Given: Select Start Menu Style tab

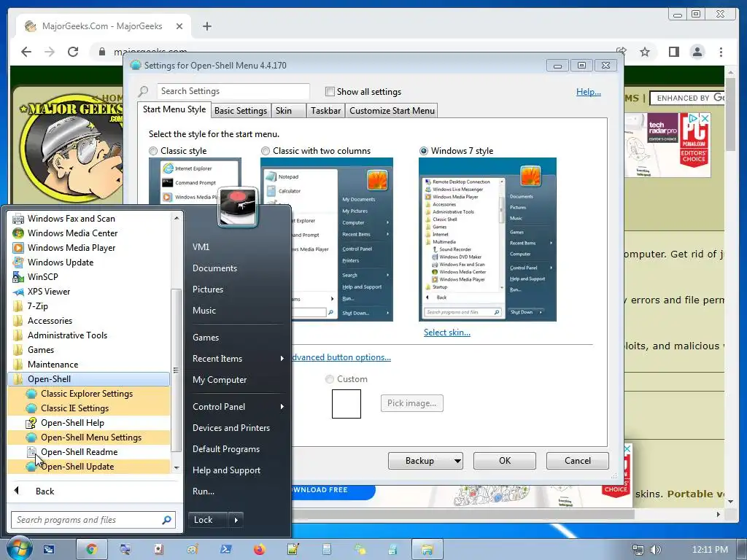Looking at the screenshot, I should [x=174, y=109].
